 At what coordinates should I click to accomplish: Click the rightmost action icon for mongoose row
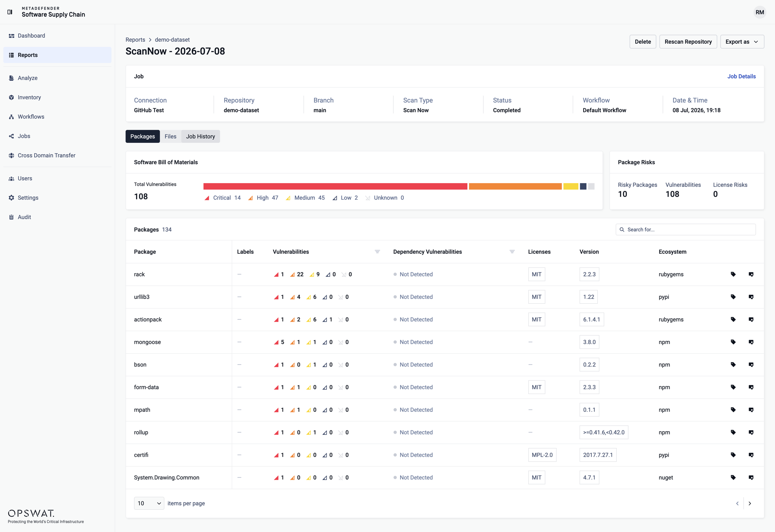tap(751, 342)
